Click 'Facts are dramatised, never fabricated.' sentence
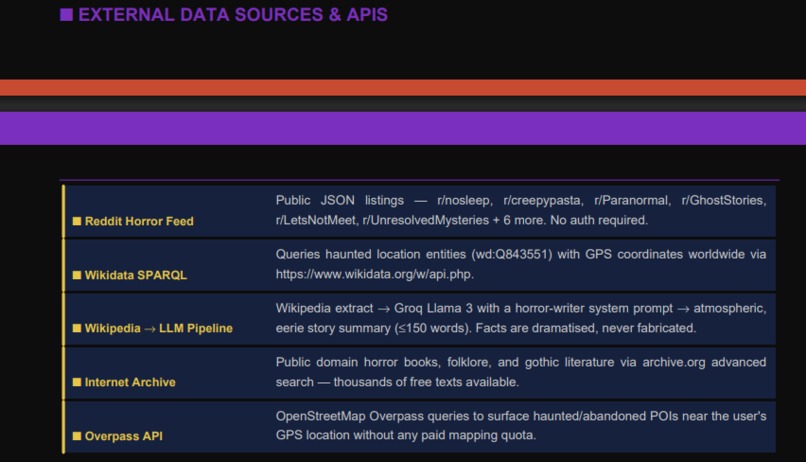Viewport: 806px width, 462px height. [x=586, y=328]
